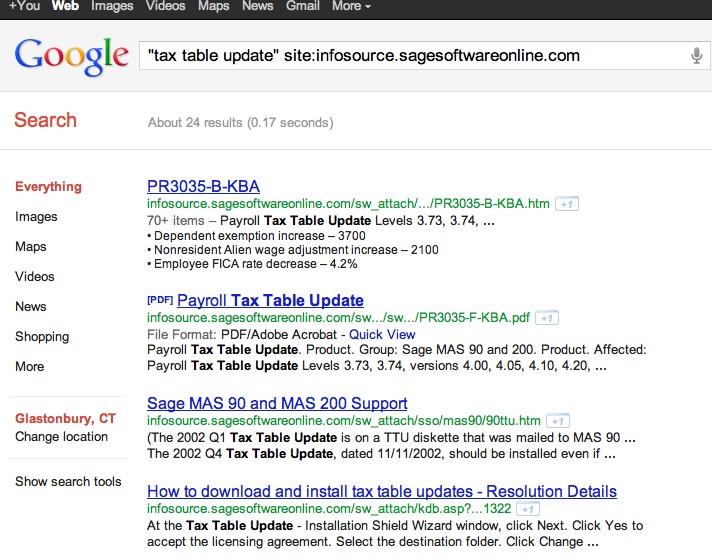Open News in the top bar
This screenshot has height=559, width=712.
pos(257,6)
